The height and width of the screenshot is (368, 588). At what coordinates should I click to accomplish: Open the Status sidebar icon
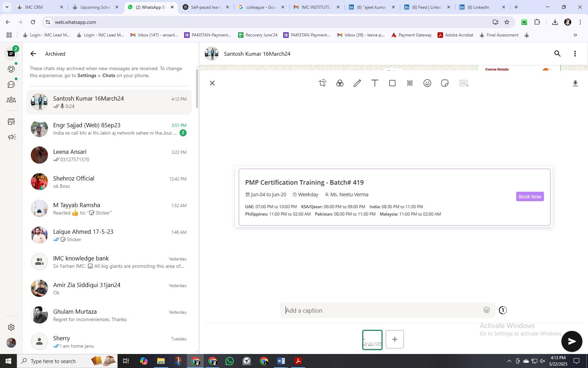tap(11, 69)
